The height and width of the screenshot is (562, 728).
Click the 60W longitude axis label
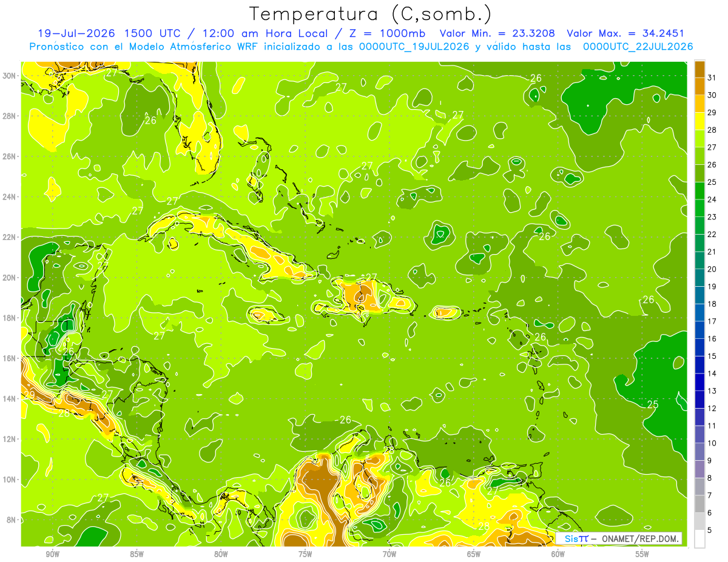point(558,554)
